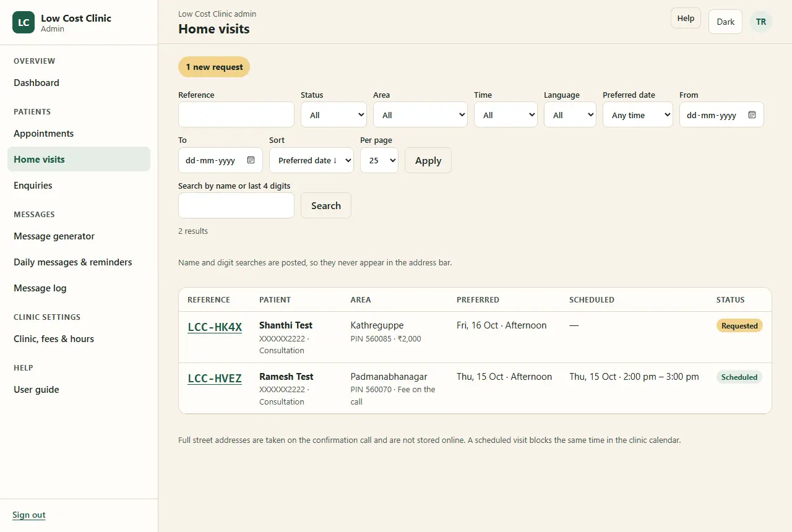Select Home visits in sidebar
The width and height of the screenshot is (792, 532).
tap(79, 159)
